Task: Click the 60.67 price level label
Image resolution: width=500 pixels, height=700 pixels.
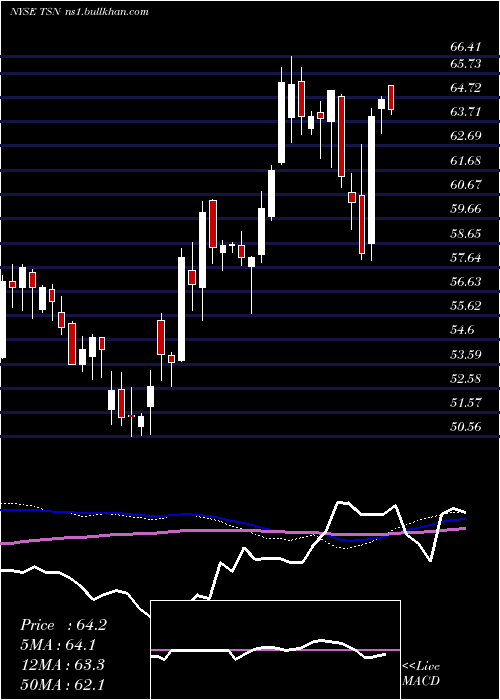Action: pos(465,184)
